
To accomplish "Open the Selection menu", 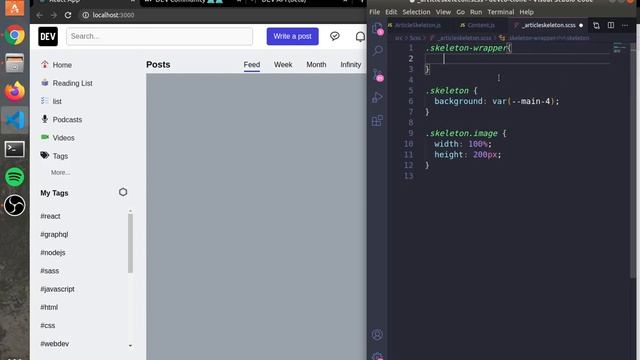I will pos(416,12).
